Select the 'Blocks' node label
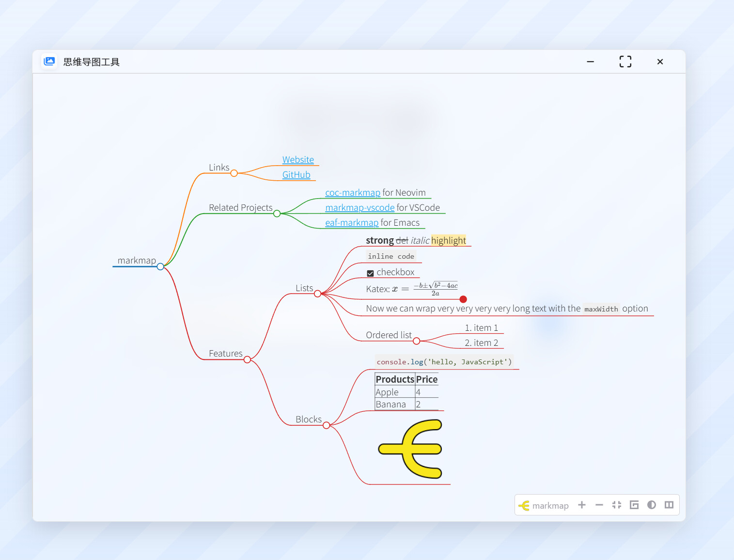The height and width of the screenshot is (560, 734). 309,420
